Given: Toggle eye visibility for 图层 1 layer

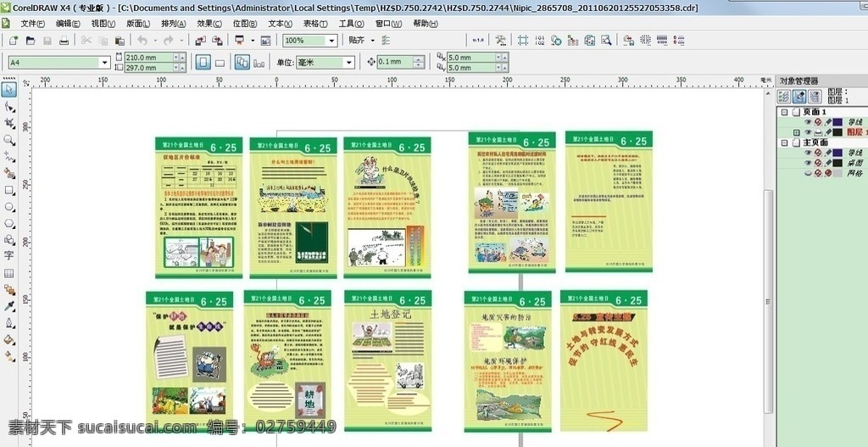Looking at the screenshot, I should [x=808, y=132].
